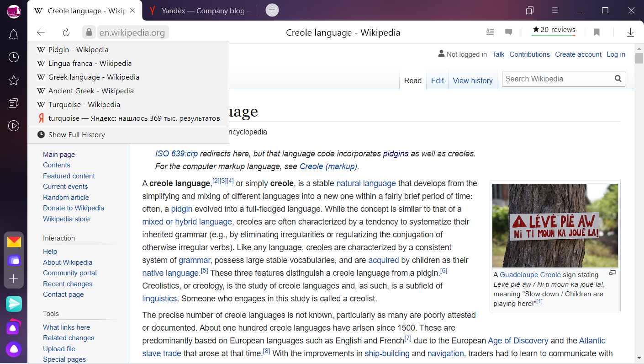Click the bookmark page icon
Screen dimensions: 644x364
(596, 32)
